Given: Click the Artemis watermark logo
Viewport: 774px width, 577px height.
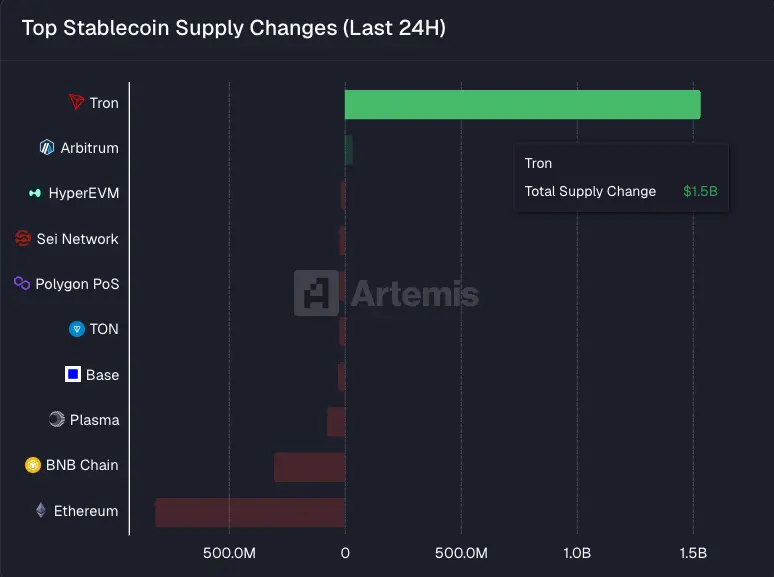Looking at the screenshot, I should tap(387, 293).
